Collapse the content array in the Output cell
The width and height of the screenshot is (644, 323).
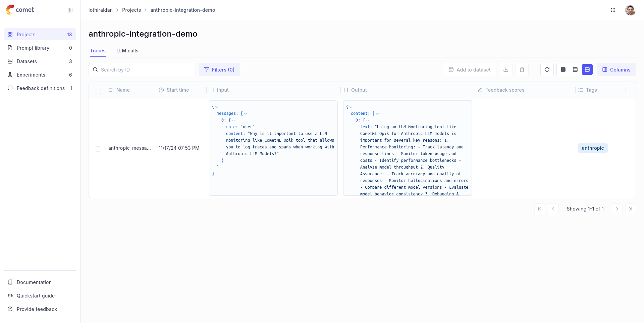pyautogui.click(x=377, y=113)
